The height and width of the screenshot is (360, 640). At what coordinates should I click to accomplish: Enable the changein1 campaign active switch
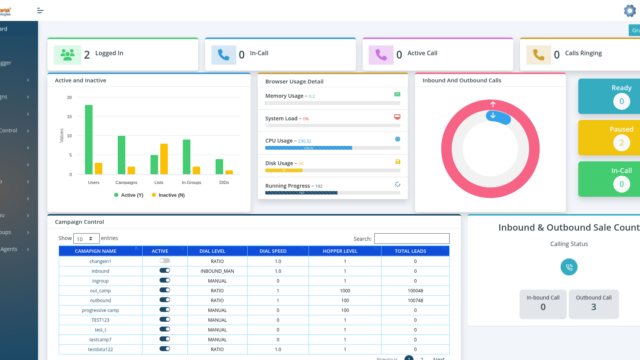coord(164,260)
